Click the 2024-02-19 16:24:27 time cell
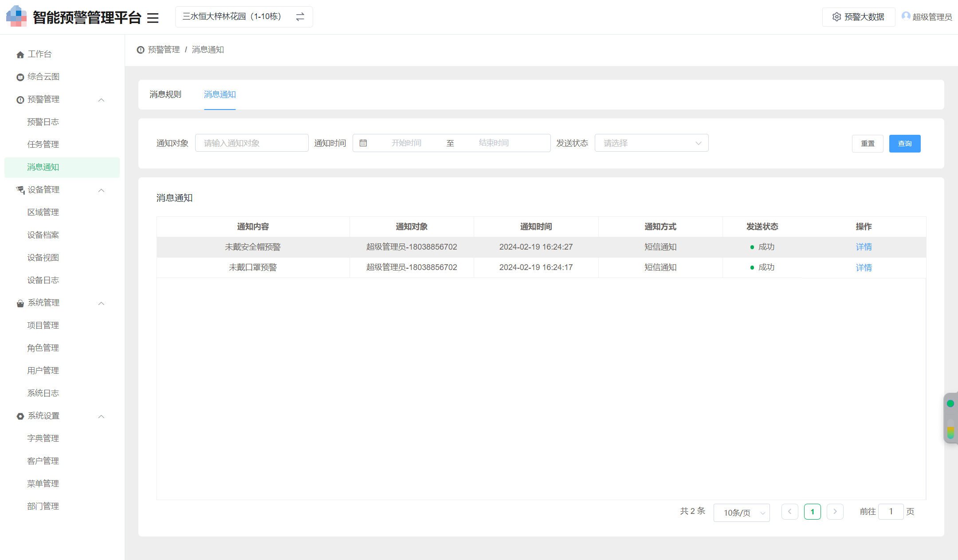 [x=536, y=247]
